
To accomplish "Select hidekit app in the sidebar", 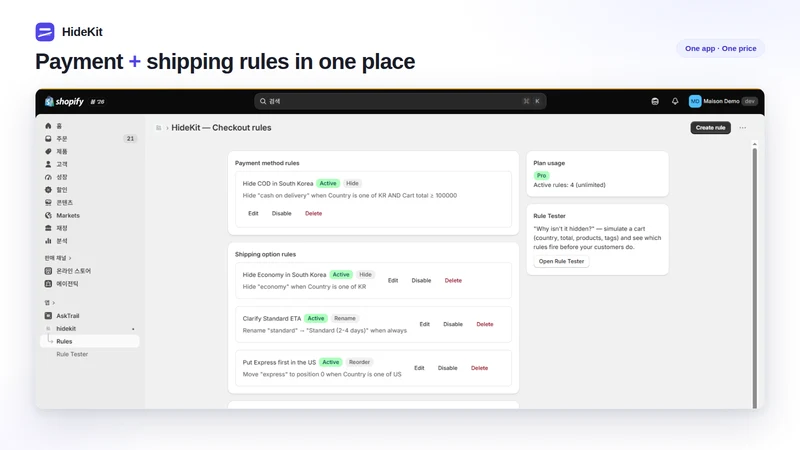I will [66, 329].
